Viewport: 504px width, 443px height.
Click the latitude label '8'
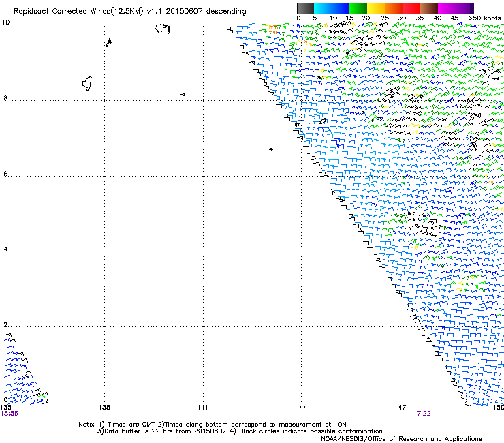[5, 98]
